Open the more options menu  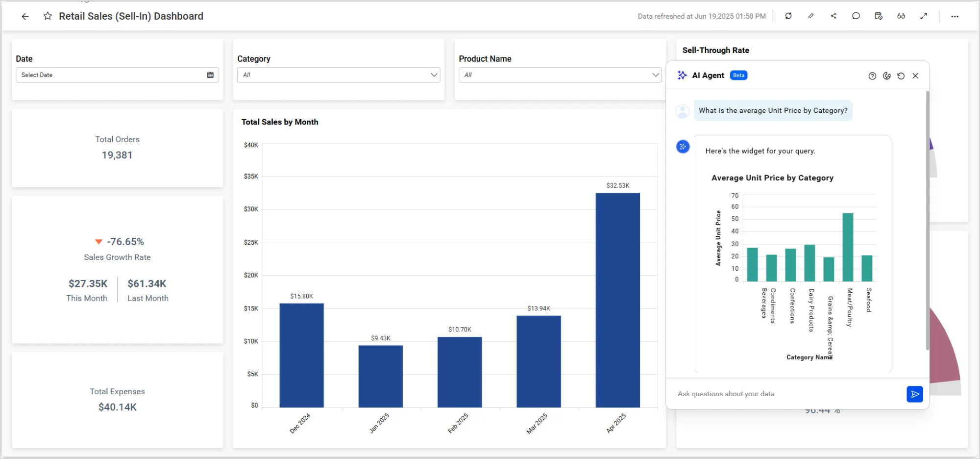click(x=955, y=16)
